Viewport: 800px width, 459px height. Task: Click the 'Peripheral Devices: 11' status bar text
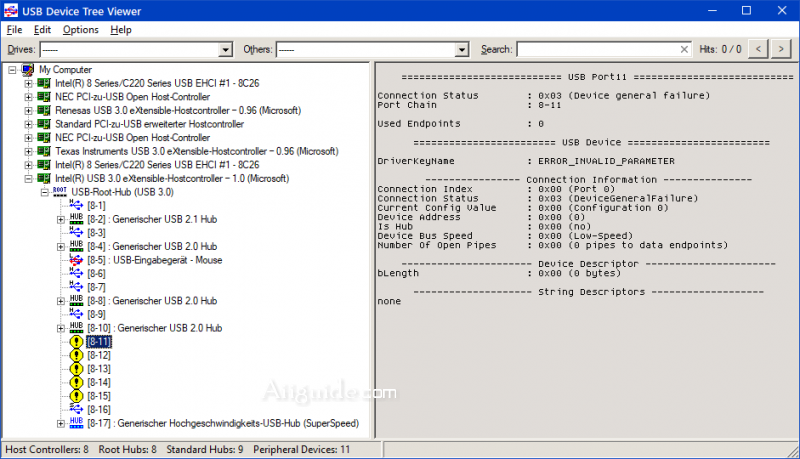click(302, 449)
